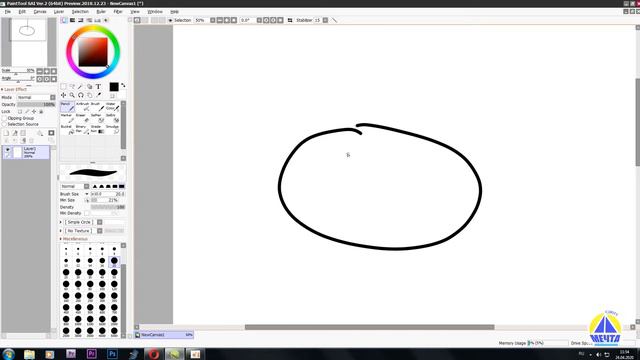Toggle the Selection display checkbox in toolbar

pyautogui.click(x=170, y=20)
